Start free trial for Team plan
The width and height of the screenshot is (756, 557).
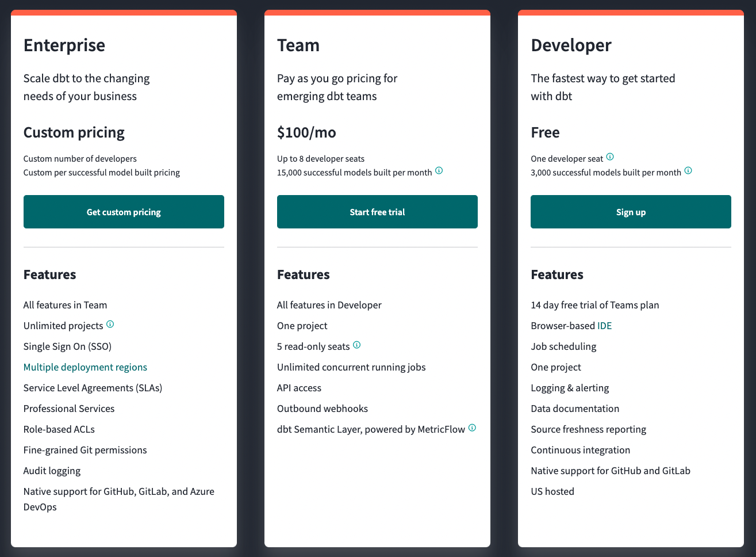(377, 212)
